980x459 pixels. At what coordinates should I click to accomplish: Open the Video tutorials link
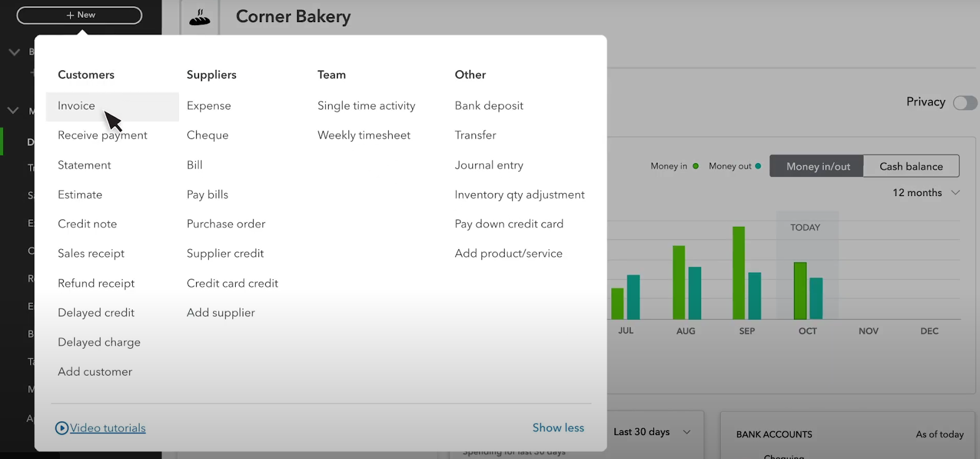[106, 428]
